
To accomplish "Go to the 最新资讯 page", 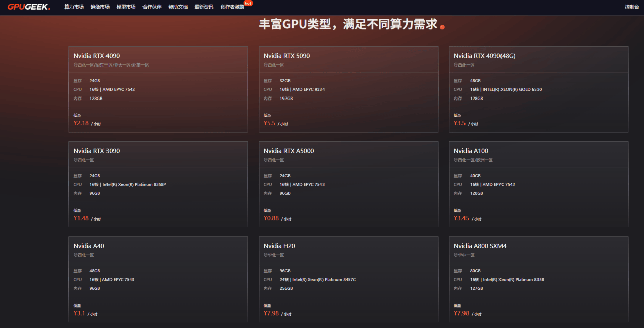I will point(204,7).
